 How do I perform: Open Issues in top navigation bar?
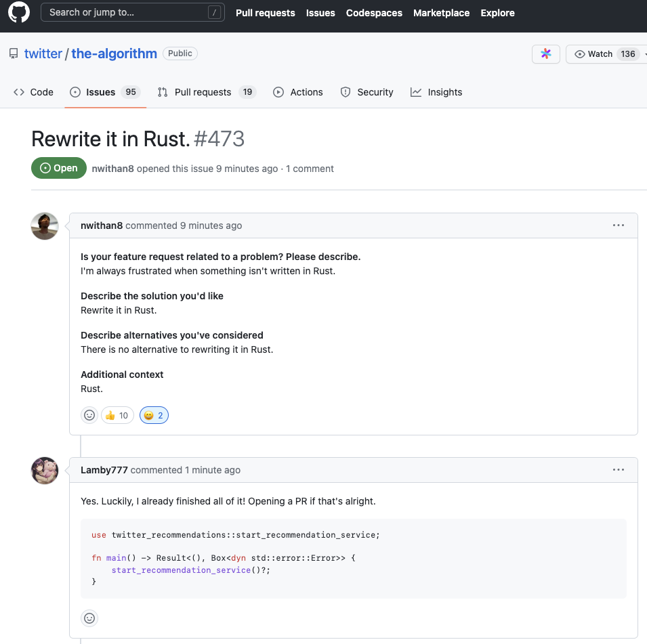pyautogui.click(x=320, y=13)
